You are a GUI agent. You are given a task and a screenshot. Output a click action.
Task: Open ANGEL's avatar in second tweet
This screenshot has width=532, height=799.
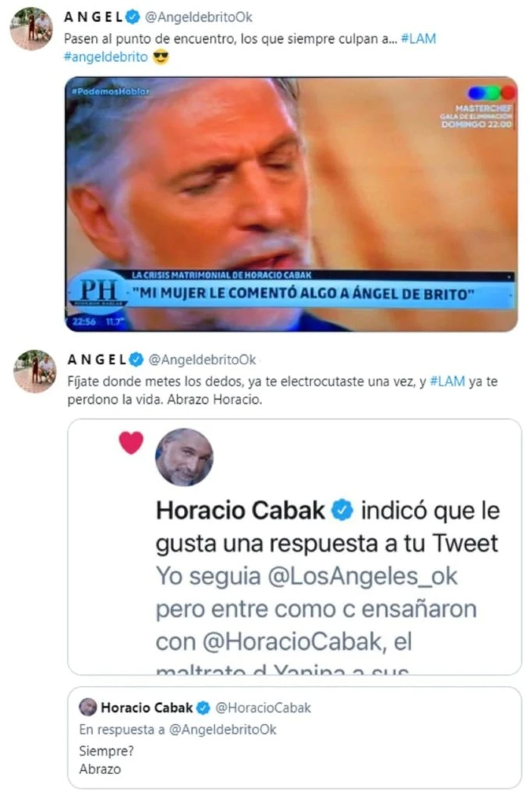click(x=34, y=371)
